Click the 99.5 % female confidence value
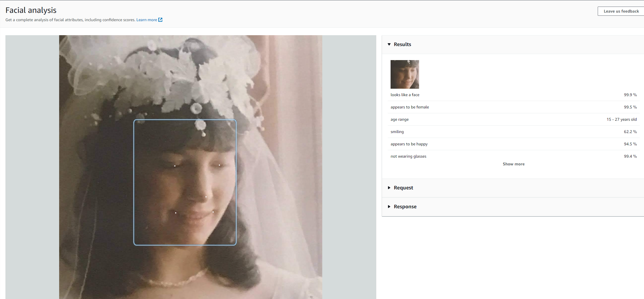Image resolution: width=644 pixels, height=299 pixels. pyautogui.click(x=630, y=107)
